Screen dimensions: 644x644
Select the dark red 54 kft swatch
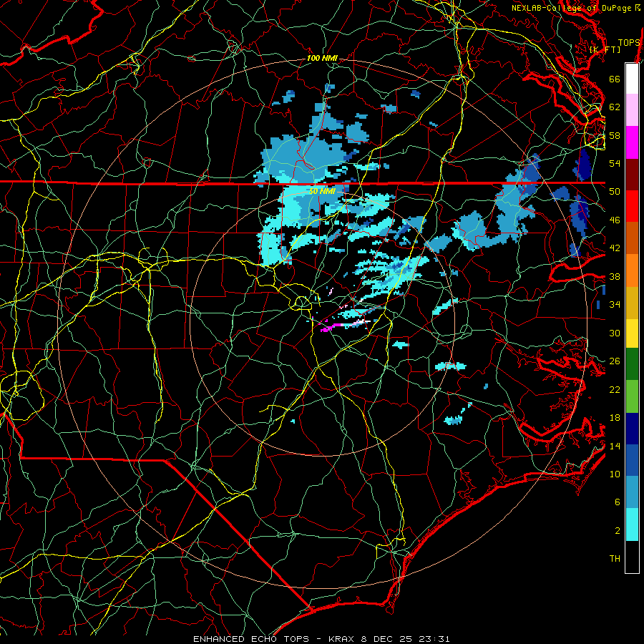[632, 175]
